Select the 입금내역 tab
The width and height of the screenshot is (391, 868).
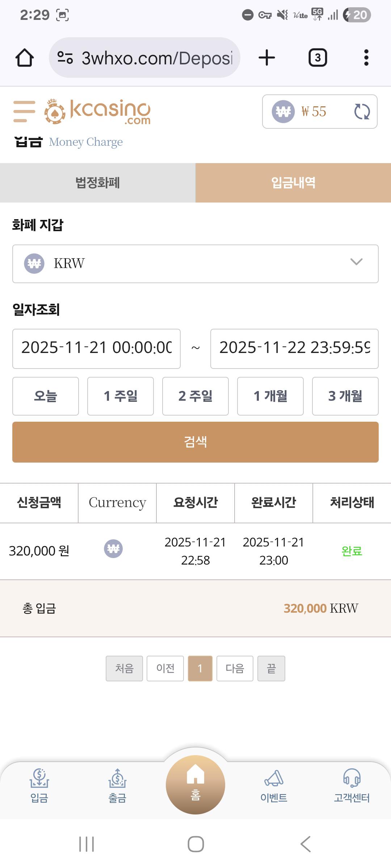tap(293, 183)
